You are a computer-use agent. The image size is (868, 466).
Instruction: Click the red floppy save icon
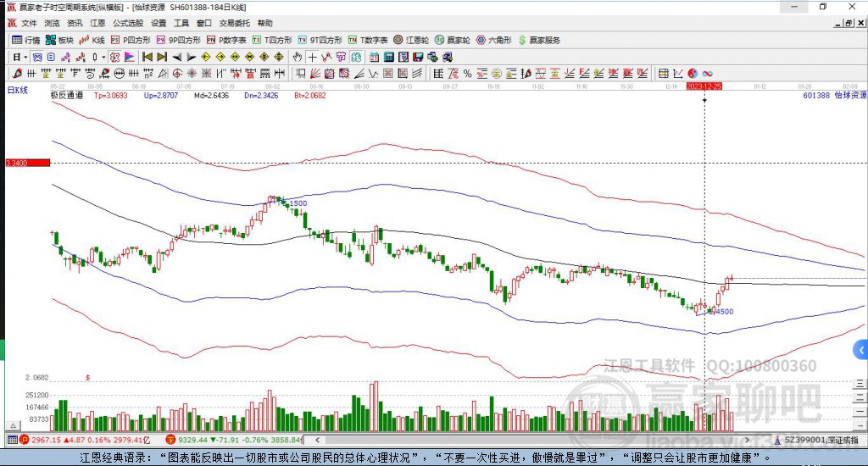418,57
